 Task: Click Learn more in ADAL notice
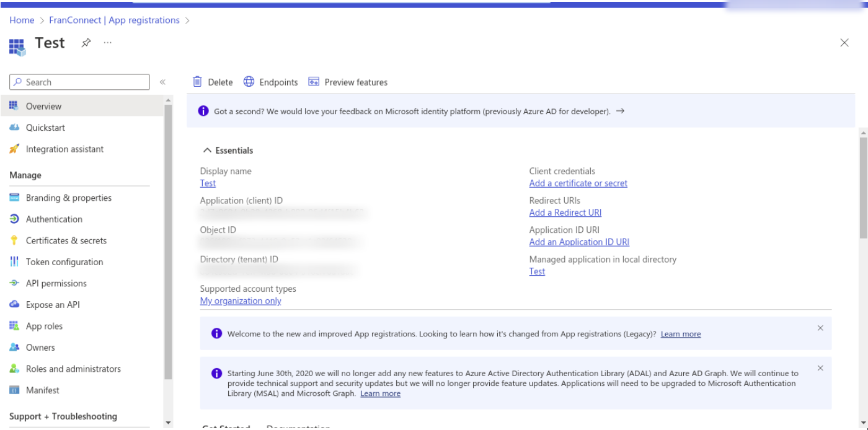pos(380,393)
